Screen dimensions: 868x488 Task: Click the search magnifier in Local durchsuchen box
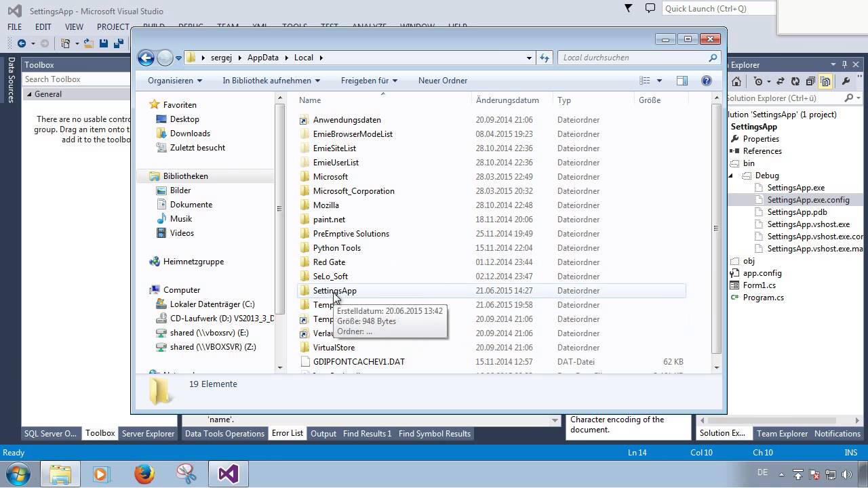(x=712, y=58)
